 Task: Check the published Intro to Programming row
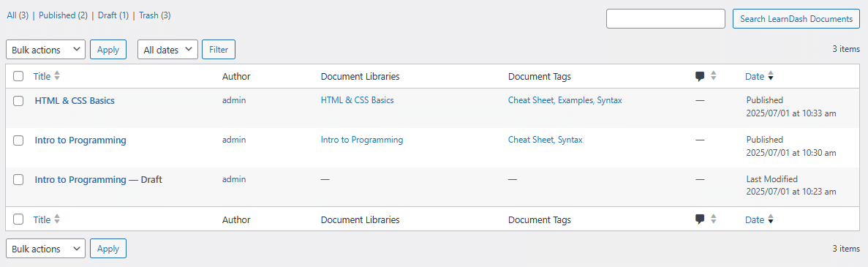(x=18, y=140)
